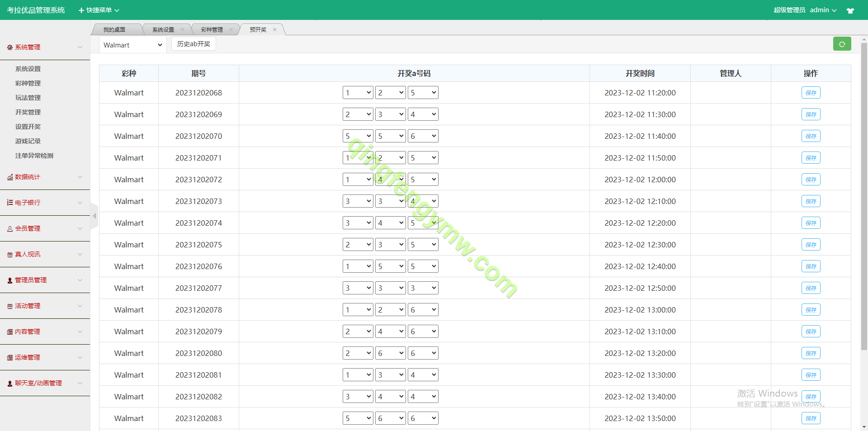Collapse sidebar using the left arrow handle
The width and height of the screenshot is (868, 431).
(94, 216)
